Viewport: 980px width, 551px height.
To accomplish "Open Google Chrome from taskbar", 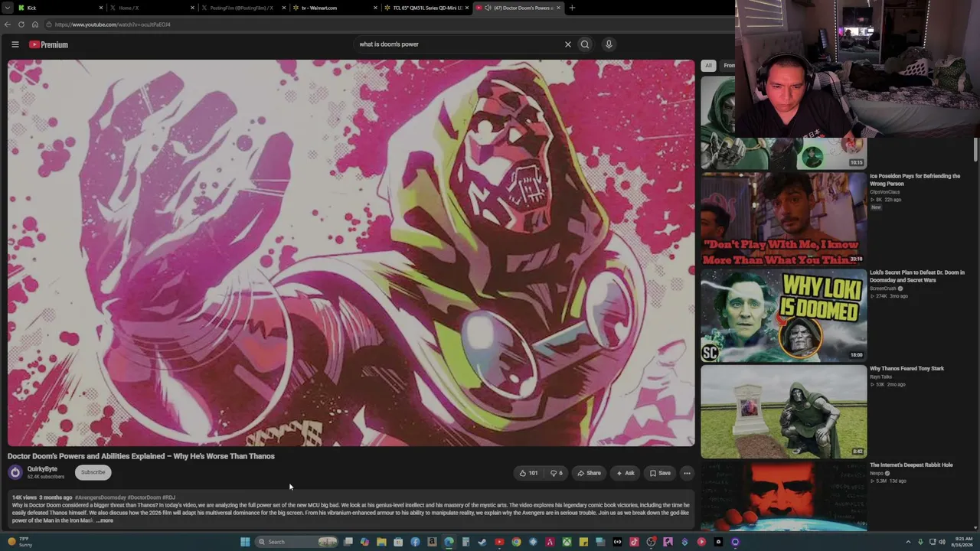I will coord(516,542).
